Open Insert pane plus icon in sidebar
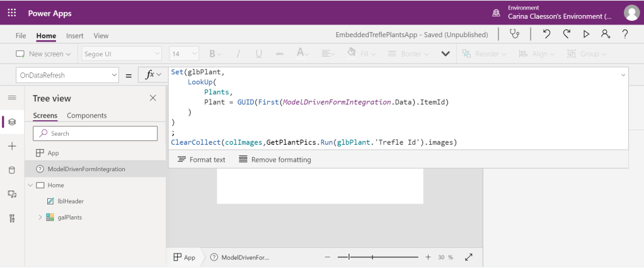The image size is (644, 268). pos(11,146)
